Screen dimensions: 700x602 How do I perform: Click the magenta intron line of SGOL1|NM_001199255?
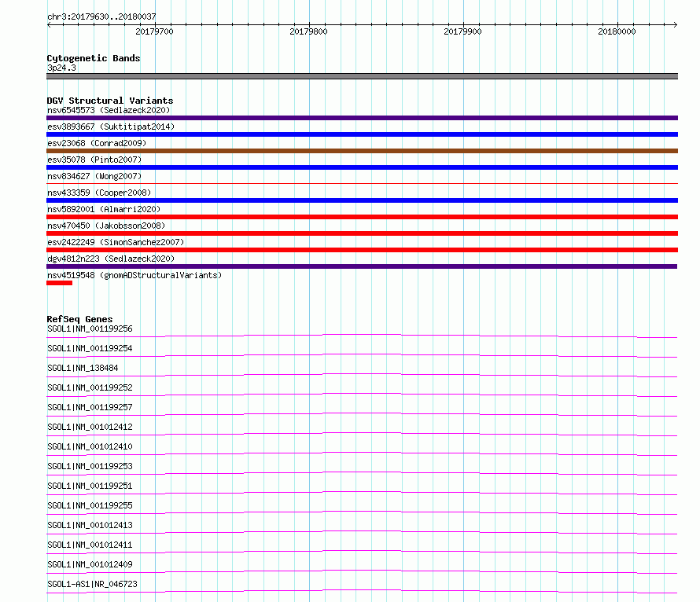[x=362, y=512]
